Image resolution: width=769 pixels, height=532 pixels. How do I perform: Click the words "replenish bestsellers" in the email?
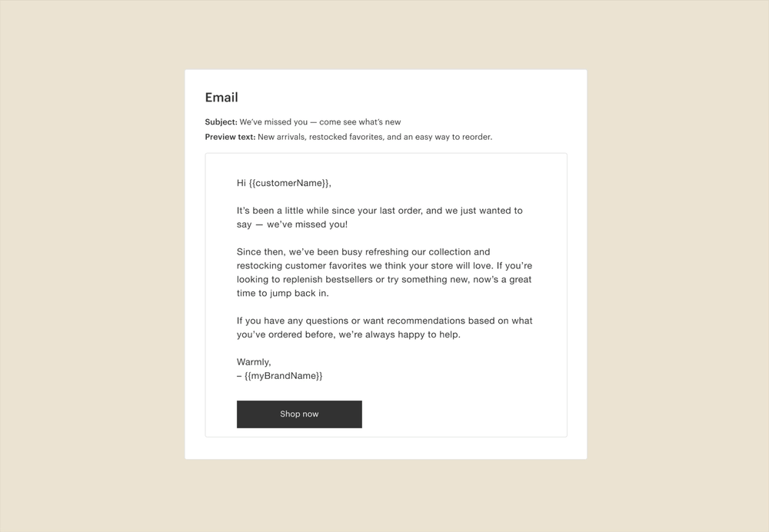point(322,280)
